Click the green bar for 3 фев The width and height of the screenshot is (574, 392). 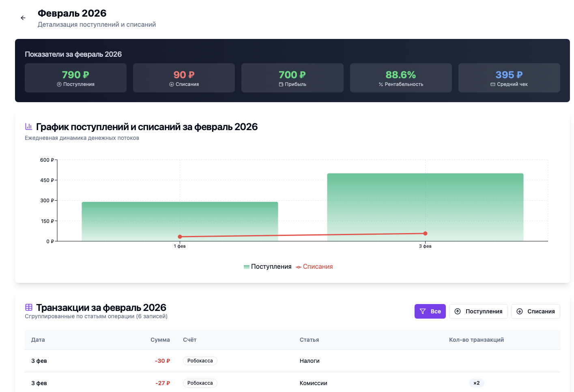point(425,207)
